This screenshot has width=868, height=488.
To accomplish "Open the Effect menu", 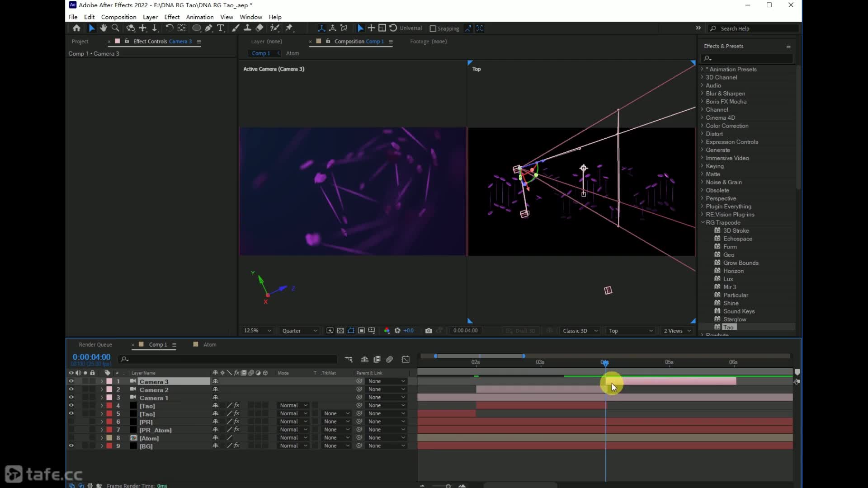I will pyautogui.click(x=172, y=17).
